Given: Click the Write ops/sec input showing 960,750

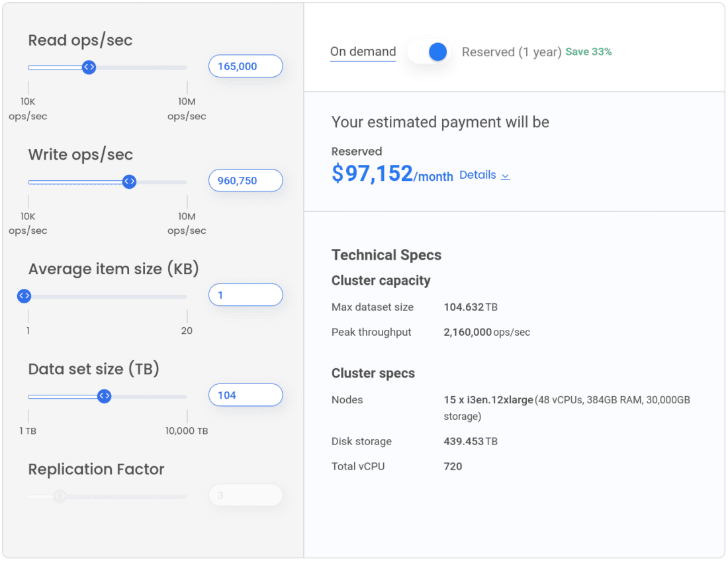Looking at the screenshot, I should pyautogui.click(x=246, y=181).
